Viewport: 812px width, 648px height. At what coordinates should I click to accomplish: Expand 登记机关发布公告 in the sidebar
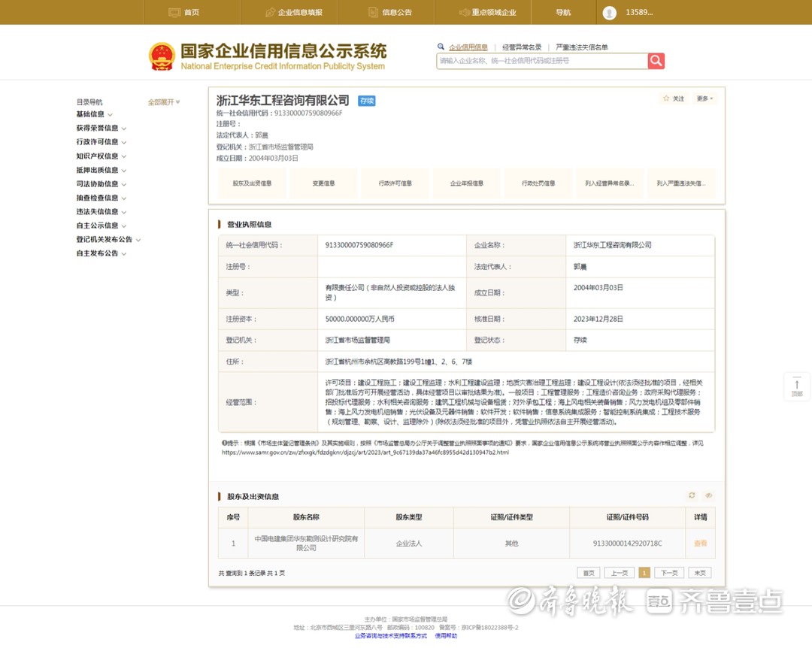[x=108, y=239]
